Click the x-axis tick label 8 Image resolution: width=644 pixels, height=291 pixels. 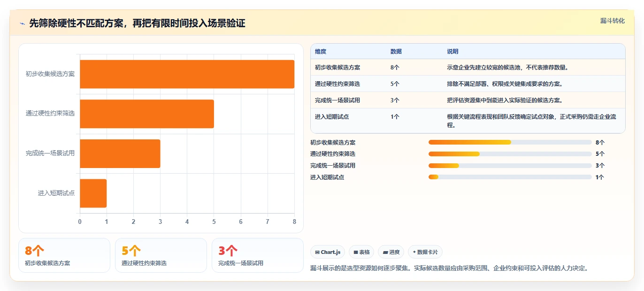[x=294, y=222]
